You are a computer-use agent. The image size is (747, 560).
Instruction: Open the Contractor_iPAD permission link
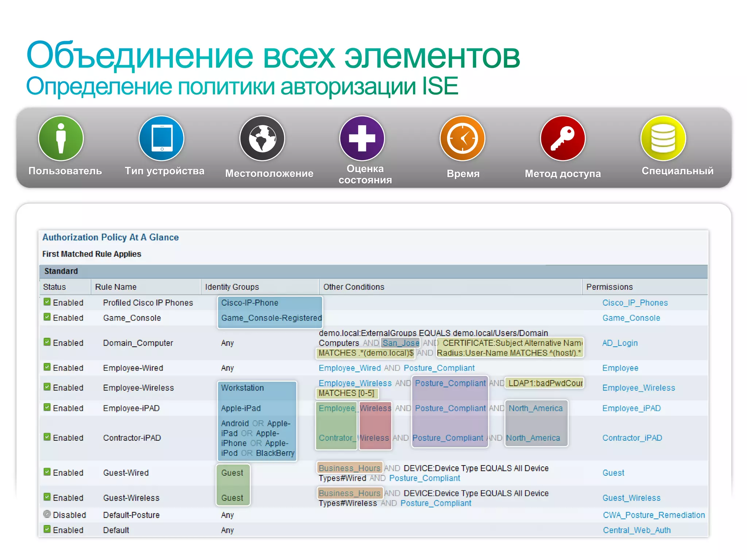tap(632, 438)
